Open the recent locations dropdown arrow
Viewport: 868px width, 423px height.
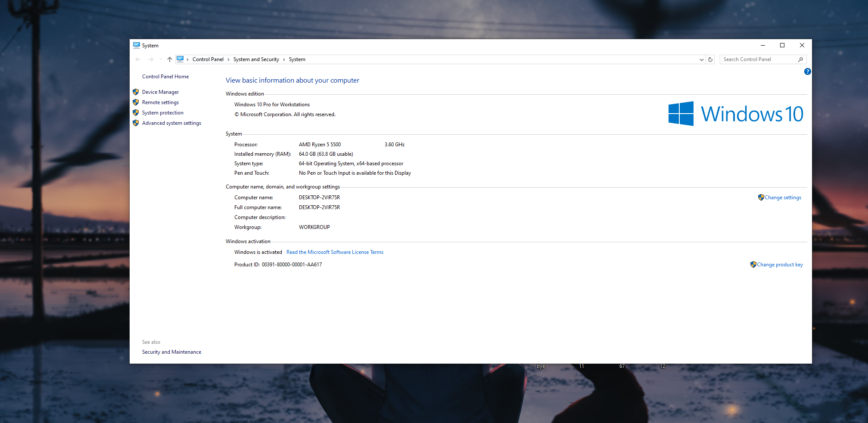161,59
